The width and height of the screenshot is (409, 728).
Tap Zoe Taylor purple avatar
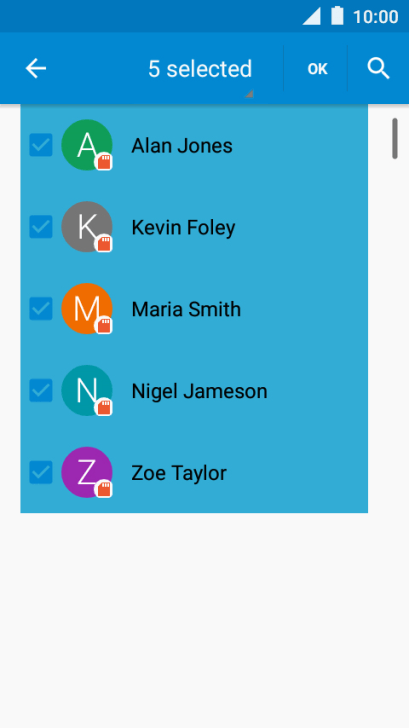point(87,472)
